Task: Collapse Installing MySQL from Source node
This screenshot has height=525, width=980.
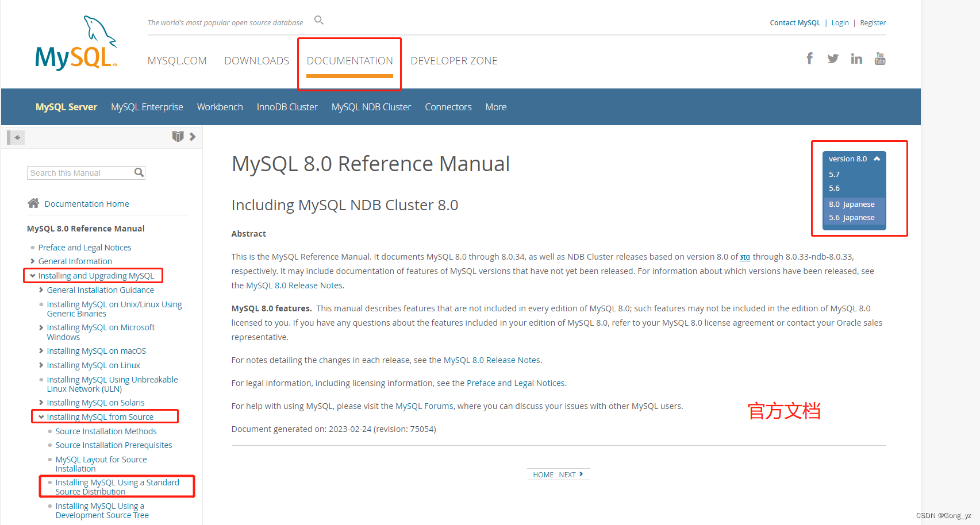Action: (41, 417)
